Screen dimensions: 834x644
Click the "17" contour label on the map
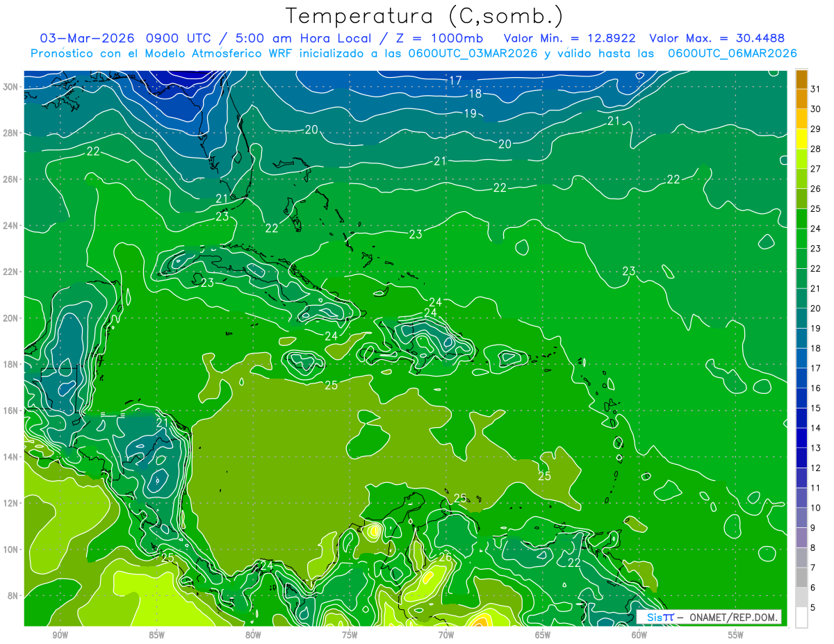455,81
